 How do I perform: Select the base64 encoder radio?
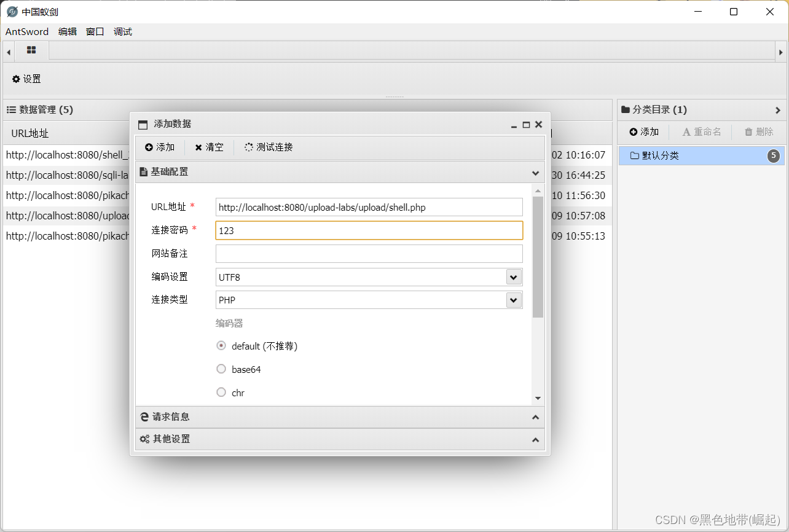pyautogui.click(x=221, y=369)
